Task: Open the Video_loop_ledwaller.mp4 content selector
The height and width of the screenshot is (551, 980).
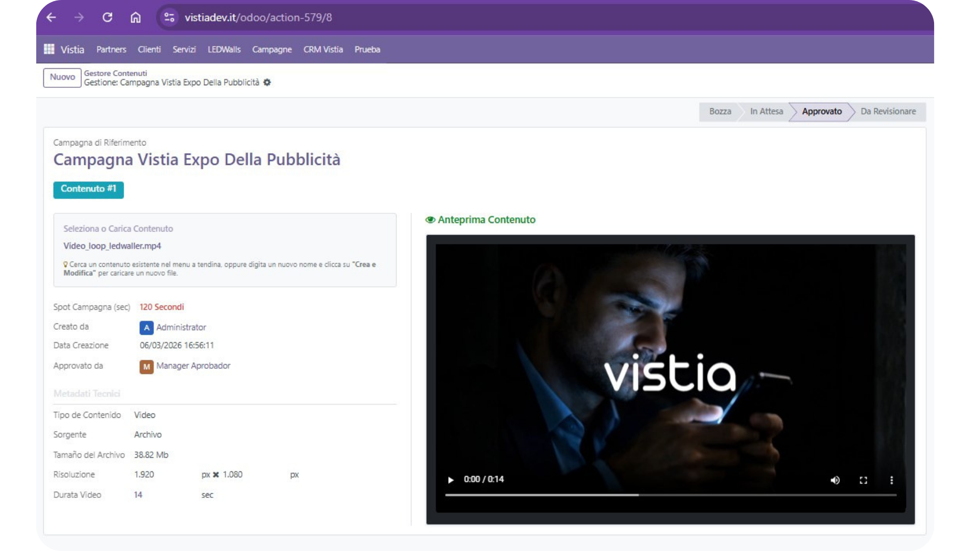Action: [112, 246]
